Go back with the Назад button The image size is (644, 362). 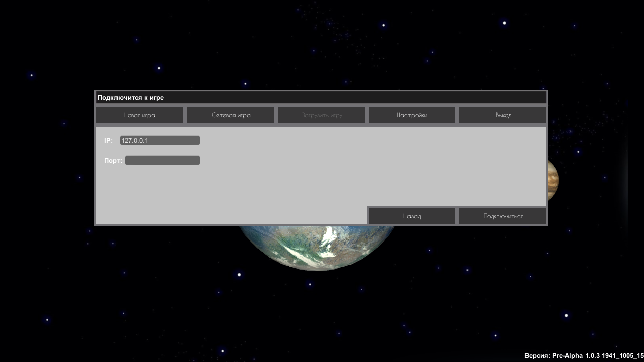click(412, 216)
